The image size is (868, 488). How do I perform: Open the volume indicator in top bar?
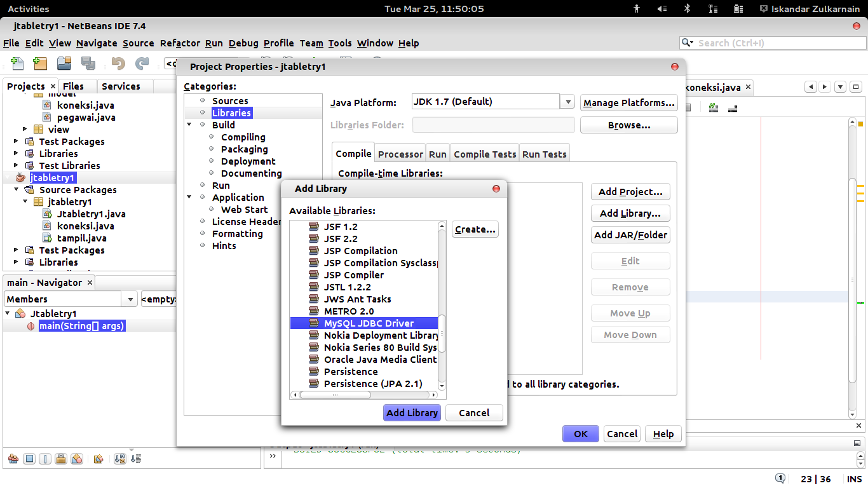[661, 9]
